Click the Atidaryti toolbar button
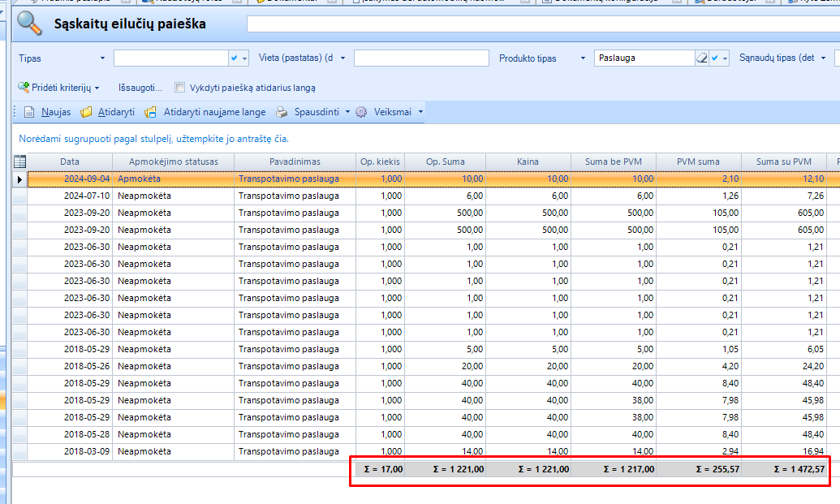 108,112
